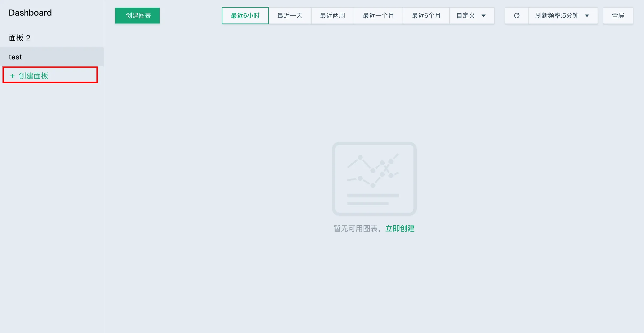Click the green 创建图表 button
This screenshot has height=333, width=644.
(x=137, y=16)
